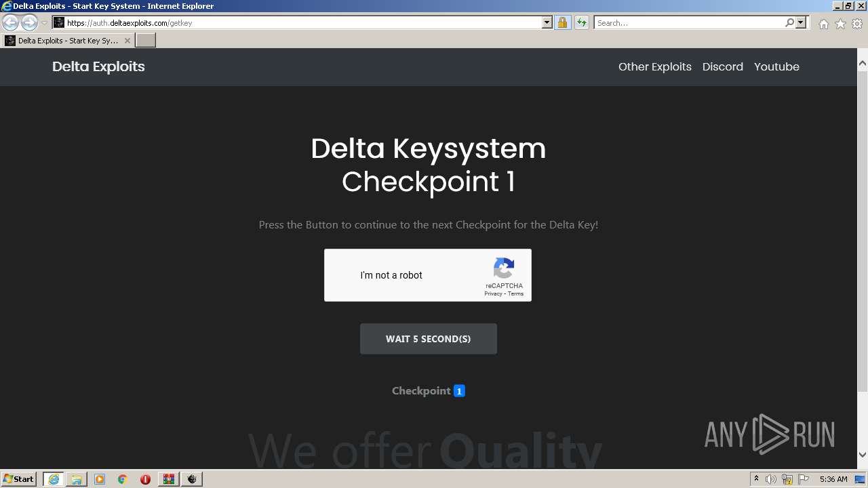This screenshot has height=488, width=868.
Task: Open the Tools gear icon
Action: pyautogui.click(x=857, y=24)
